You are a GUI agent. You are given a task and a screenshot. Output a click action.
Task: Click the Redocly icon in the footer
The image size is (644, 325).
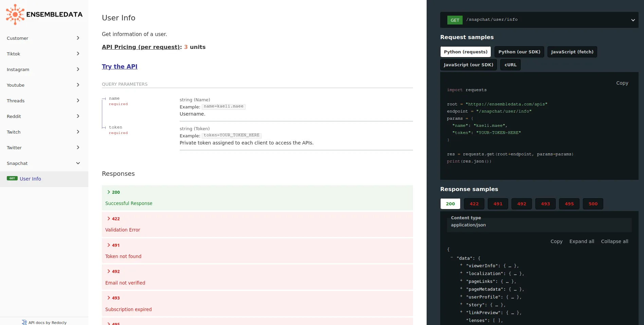[x=24, y=322]
